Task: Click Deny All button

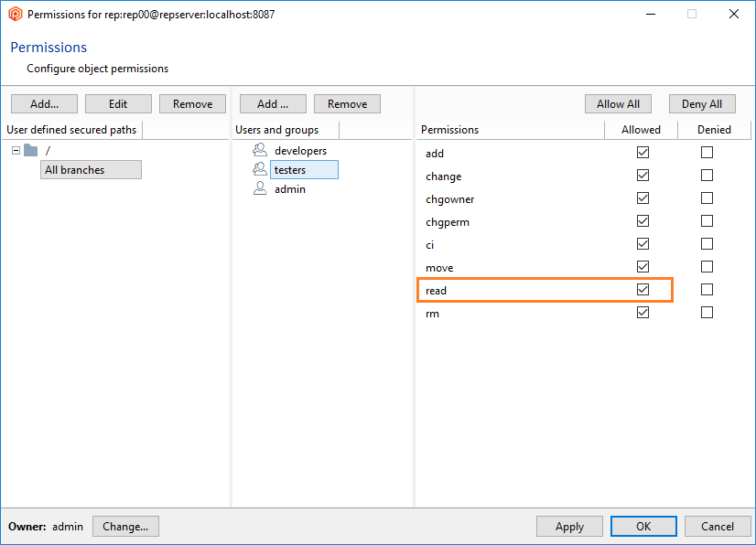Action: click(702, 103)
